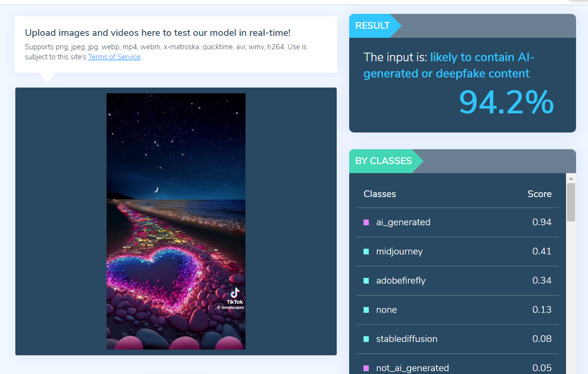Click the teal square beside adobefirefly
This screenshot has width=588, height=374.
point(366,281)
